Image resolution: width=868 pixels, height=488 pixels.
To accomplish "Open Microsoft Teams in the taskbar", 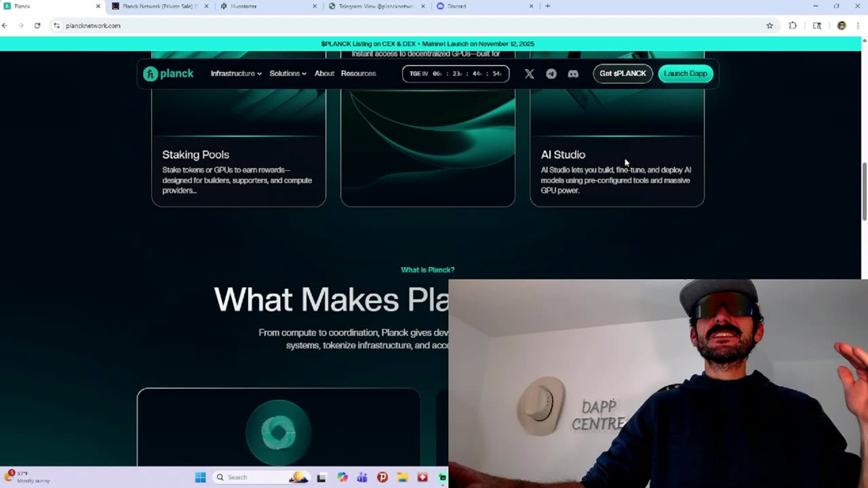I will (x=362, y=477).
